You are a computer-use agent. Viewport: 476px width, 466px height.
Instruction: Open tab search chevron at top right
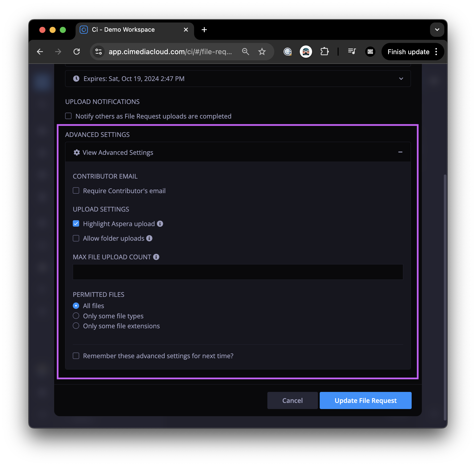[437, 30]
